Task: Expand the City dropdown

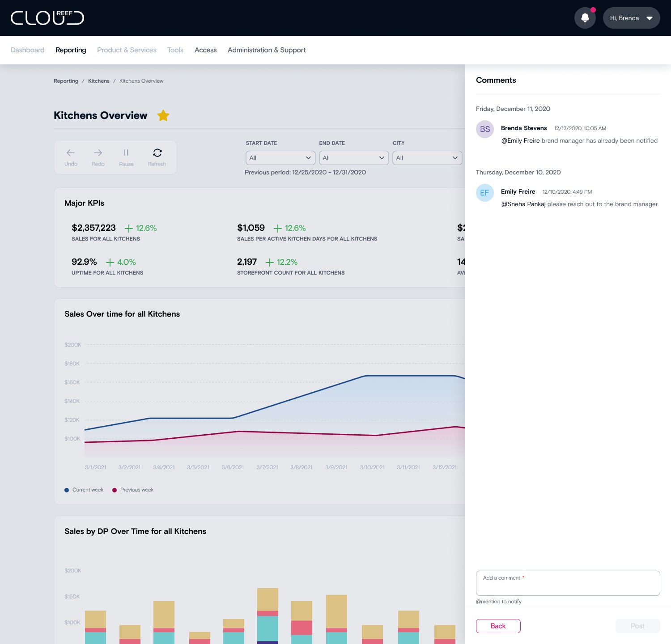Action: pyautogui.click(x=427, y=158)
